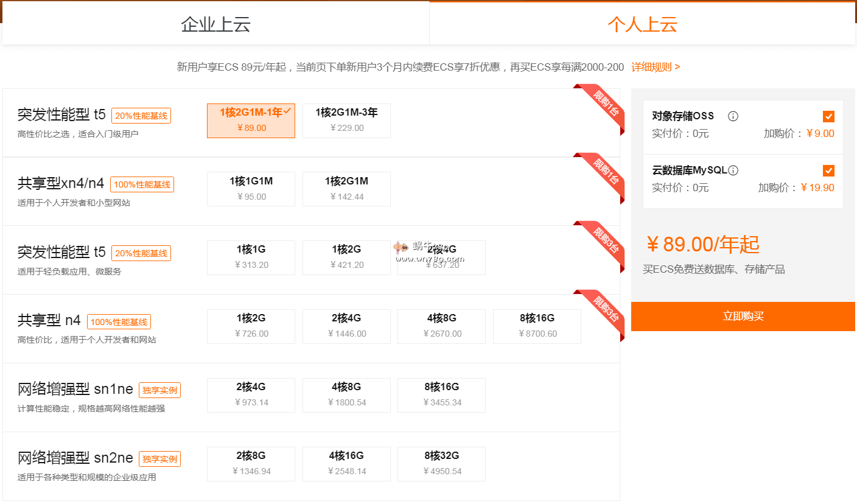Open the 详细规则 link

pos(656,67)
